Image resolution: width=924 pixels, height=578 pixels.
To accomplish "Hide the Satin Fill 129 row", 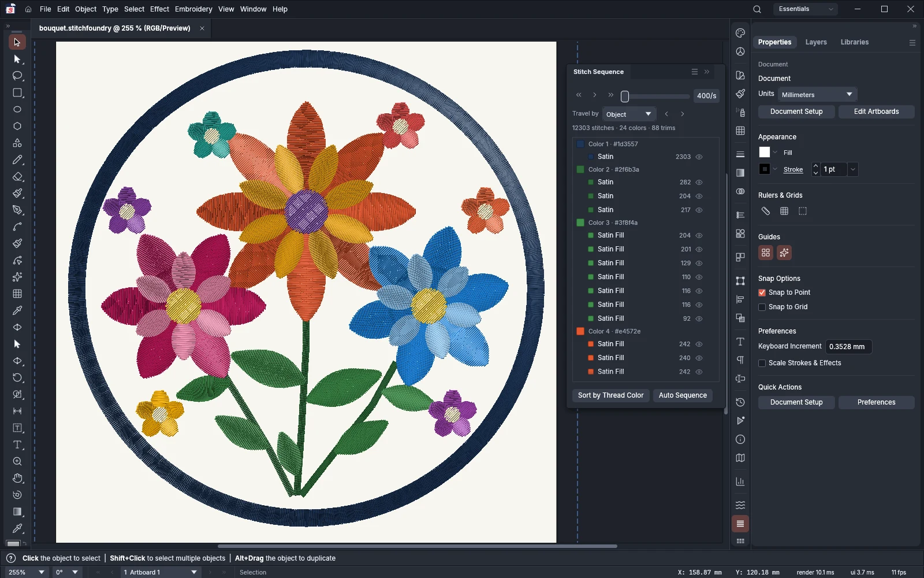I will point(699,264).
